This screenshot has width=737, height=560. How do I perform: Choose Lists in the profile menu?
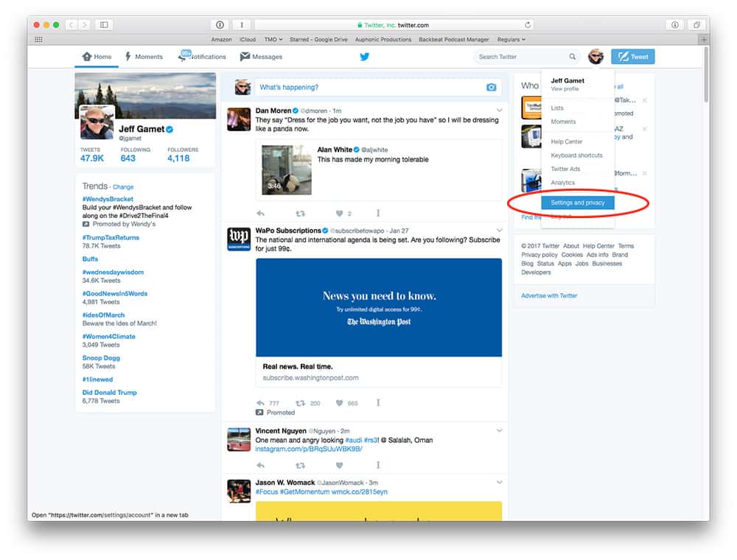coord(557,108)
